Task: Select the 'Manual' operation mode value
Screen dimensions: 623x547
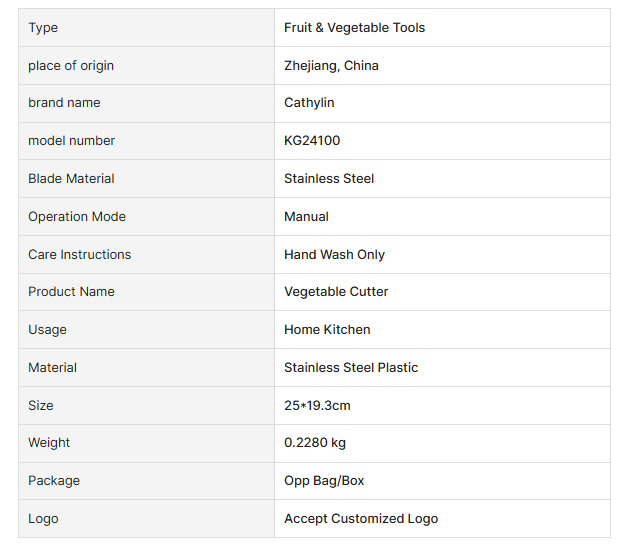Action: point(306,217)
